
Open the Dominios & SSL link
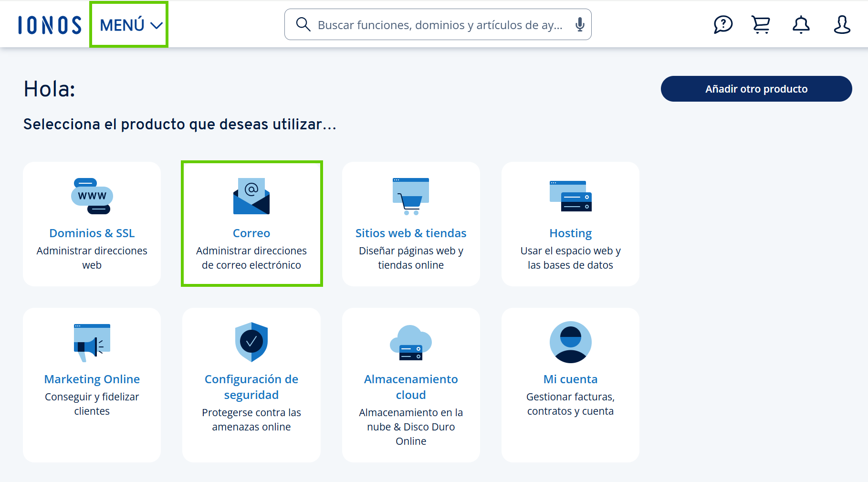tap(92, 233)
